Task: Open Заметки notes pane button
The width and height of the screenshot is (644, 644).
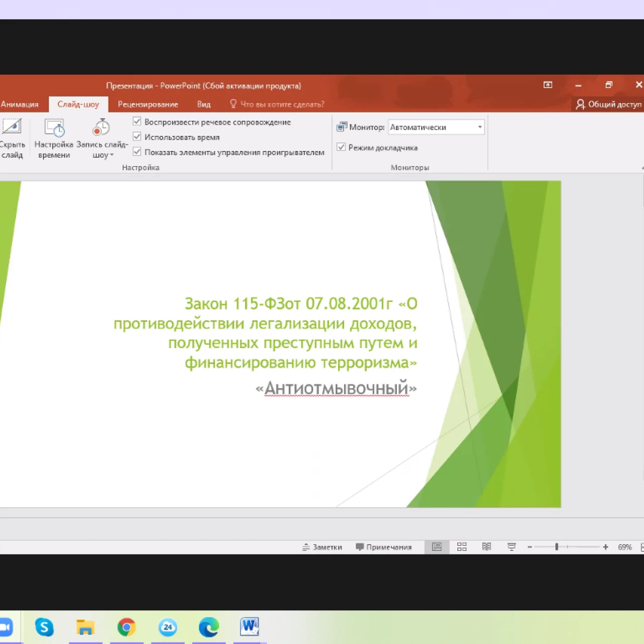Action: [322, 547]
